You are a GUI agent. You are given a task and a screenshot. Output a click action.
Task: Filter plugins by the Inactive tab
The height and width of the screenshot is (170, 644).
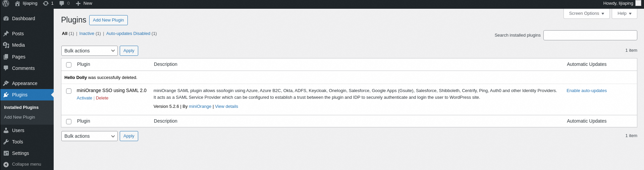click(87, 34)
